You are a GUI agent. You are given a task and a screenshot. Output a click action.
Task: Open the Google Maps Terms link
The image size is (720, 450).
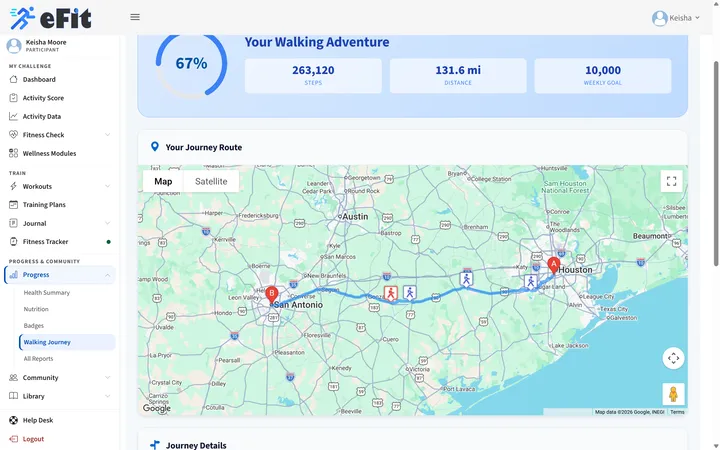coord(677,412)
